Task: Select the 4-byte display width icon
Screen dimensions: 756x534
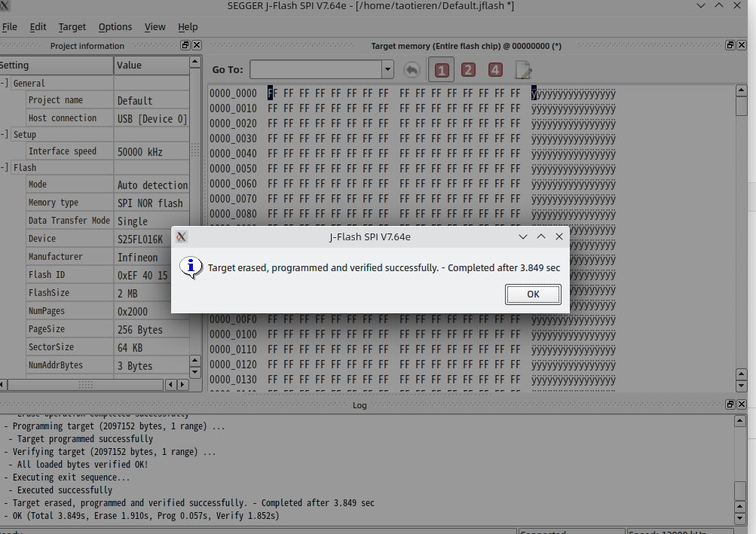Action: pos(495,70)
